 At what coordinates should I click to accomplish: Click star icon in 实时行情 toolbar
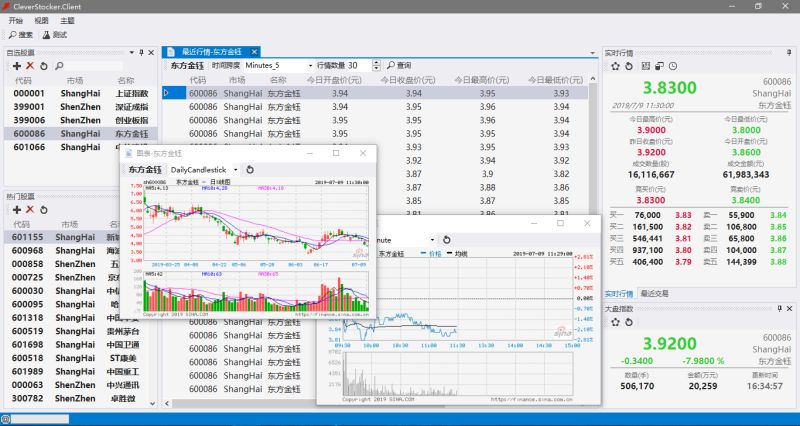615,66
